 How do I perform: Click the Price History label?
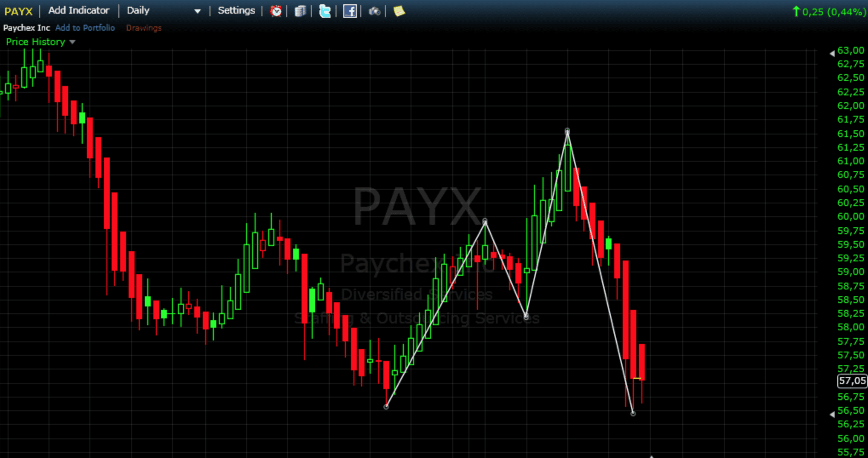35,42
